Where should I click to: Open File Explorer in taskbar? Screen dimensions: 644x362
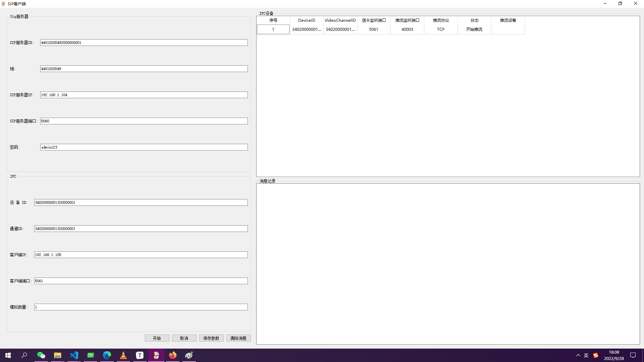[57, 355]
